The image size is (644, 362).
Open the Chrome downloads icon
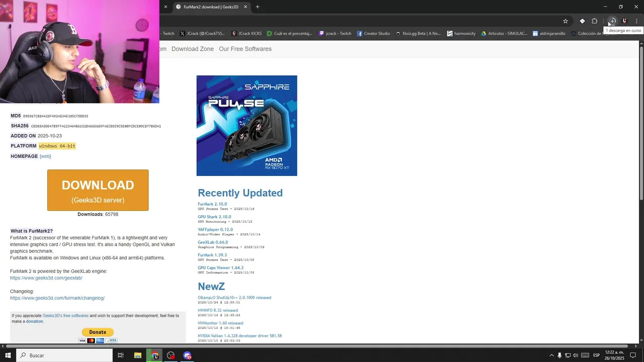click(612, 21)
